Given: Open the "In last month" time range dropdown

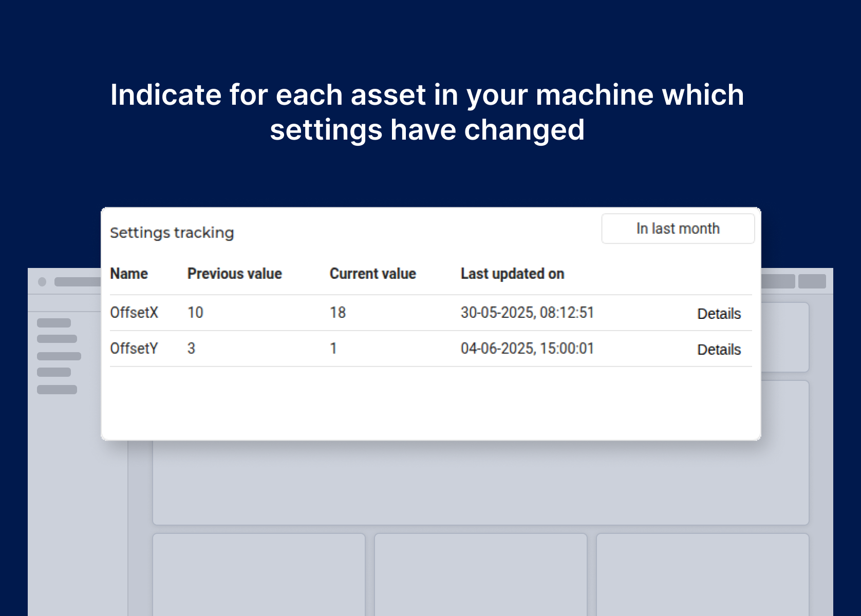Looking at the screenshot, I should pyautogui.click(x=678, y=229).
